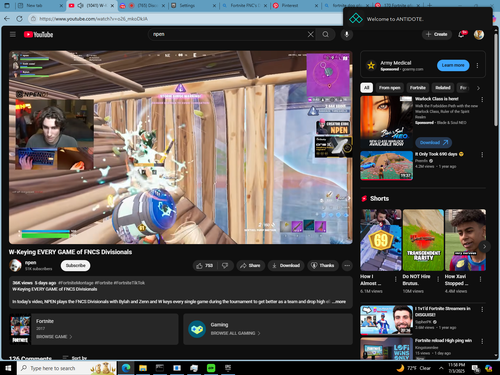The height and width of the screenshot is (375, 500).
Task: Click the #FortniteMontage hashtag
Action: [x=76, y=283]
